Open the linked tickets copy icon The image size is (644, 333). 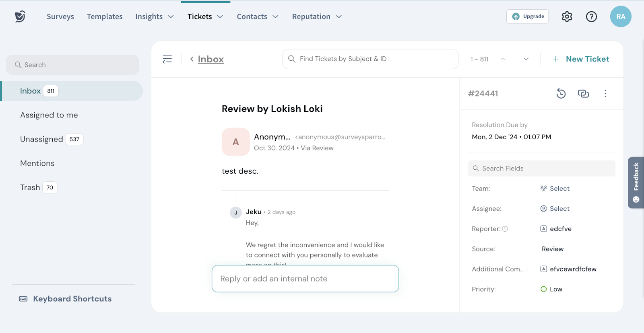[583, 94]
